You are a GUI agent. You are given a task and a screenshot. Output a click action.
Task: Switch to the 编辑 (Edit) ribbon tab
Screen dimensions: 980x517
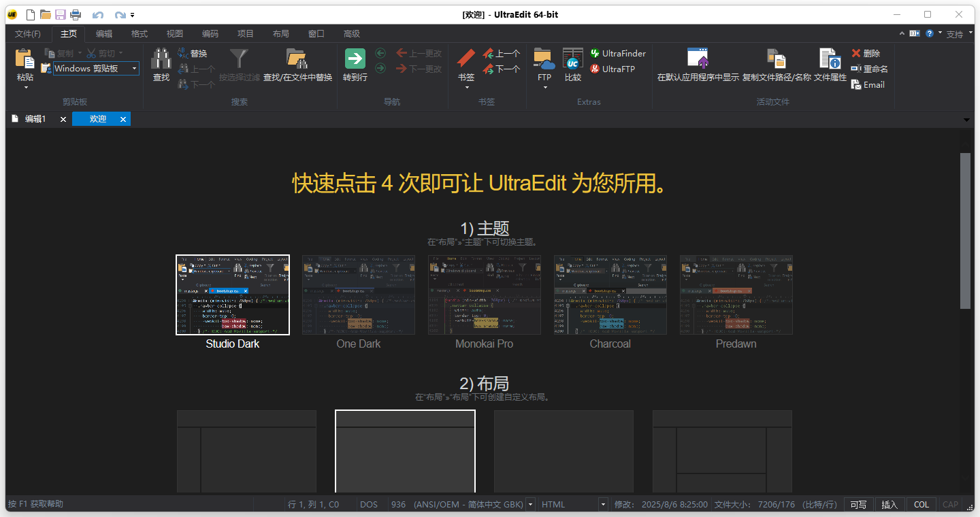(104, 33)
